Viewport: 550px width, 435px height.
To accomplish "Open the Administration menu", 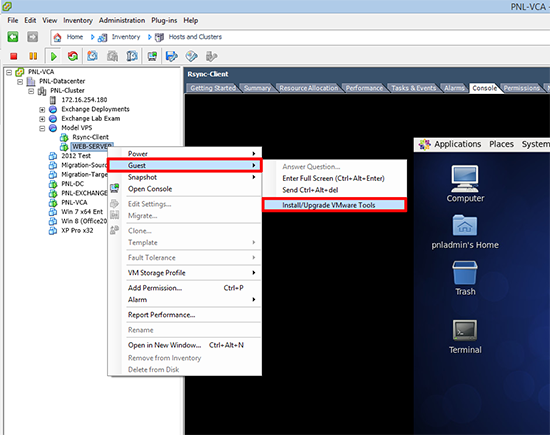I will [x=122, y=20].
